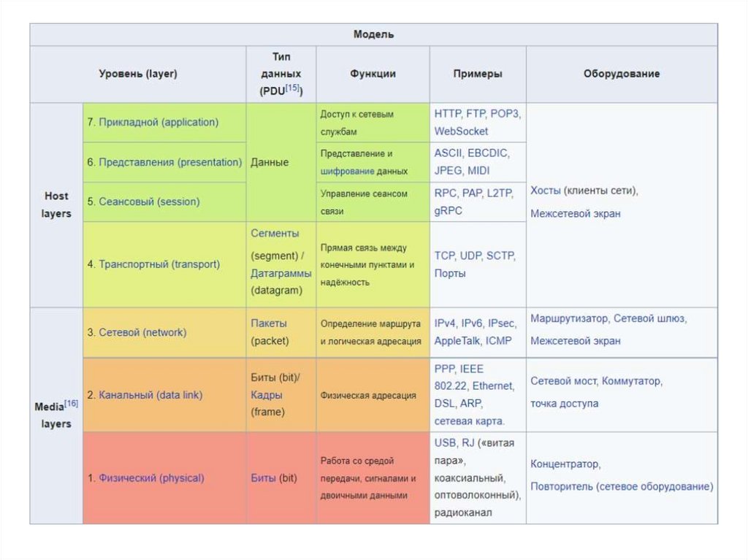Open the Маршрутизатор link

pyautogui.click(x=569, y=318)
